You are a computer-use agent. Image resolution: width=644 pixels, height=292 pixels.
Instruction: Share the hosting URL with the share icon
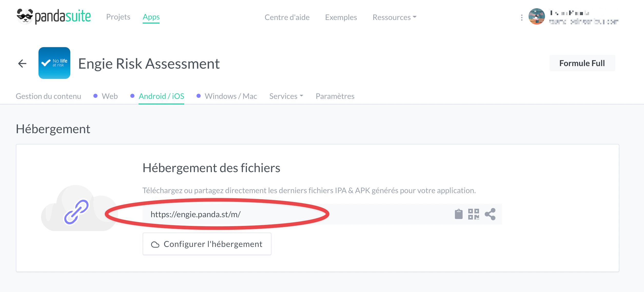[490, 214]
